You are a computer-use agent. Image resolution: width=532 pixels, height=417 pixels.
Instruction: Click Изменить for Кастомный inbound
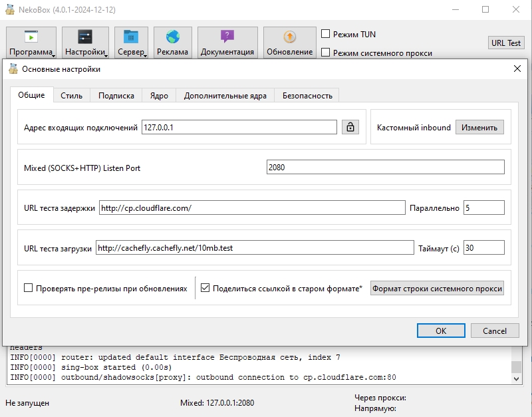(479, 127)
